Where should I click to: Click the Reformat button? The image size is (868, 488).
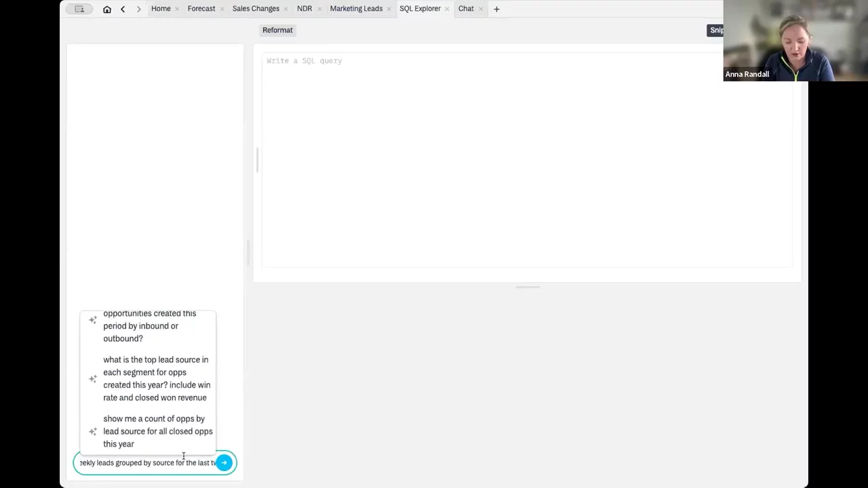[277, 30]
